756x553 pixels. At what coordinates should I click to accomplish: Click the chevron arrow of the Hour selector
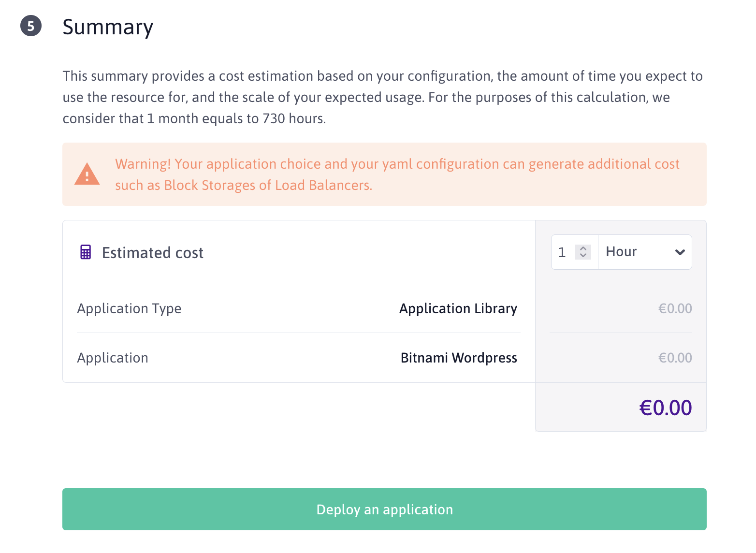[680, 252]
